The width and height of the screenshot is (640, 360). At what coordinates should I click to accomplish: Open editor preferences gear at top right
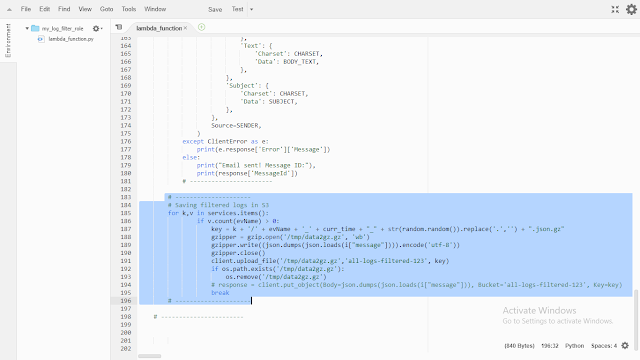tap(631, 9)
